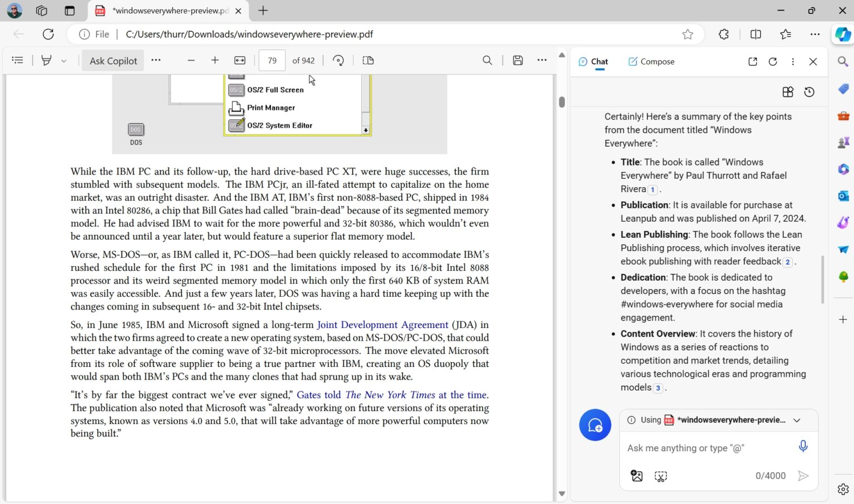Add a screenshot to Copilot prompt

coord(661,476)
